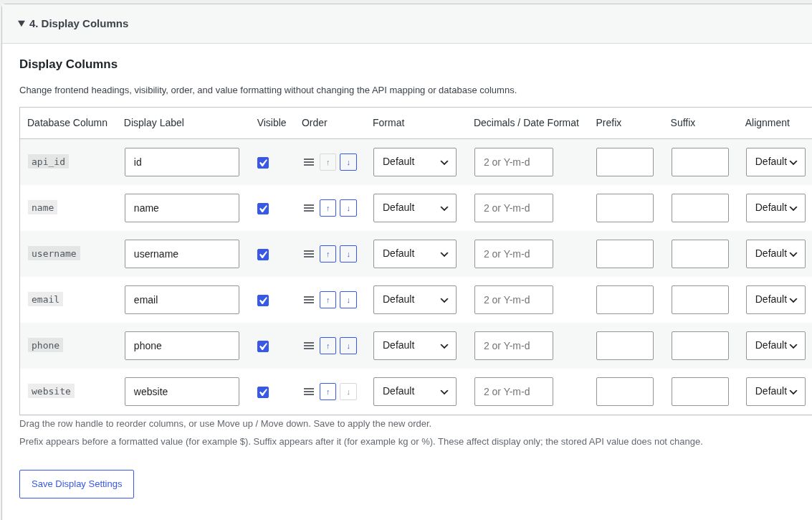Click Display Label field containing website

pos(182,392)
